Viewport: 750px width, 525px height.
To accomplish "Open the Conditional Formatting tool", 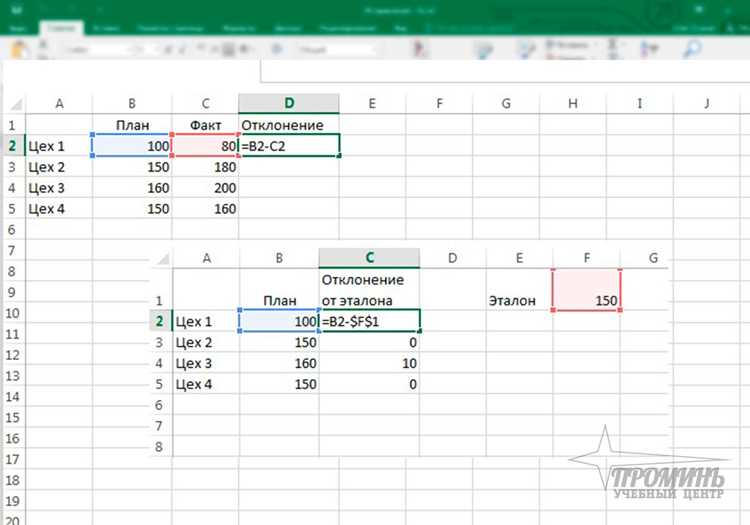I will point(420,49).
